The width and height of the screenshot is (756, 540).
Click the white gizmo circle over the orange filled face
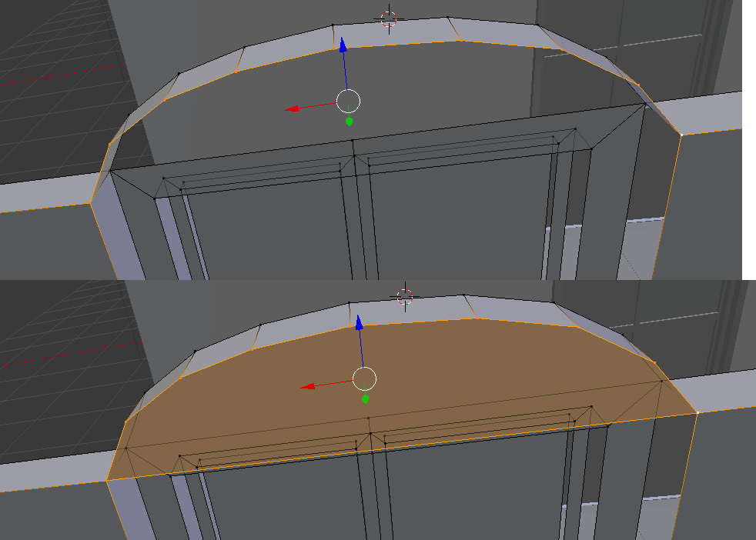(364, 378)
